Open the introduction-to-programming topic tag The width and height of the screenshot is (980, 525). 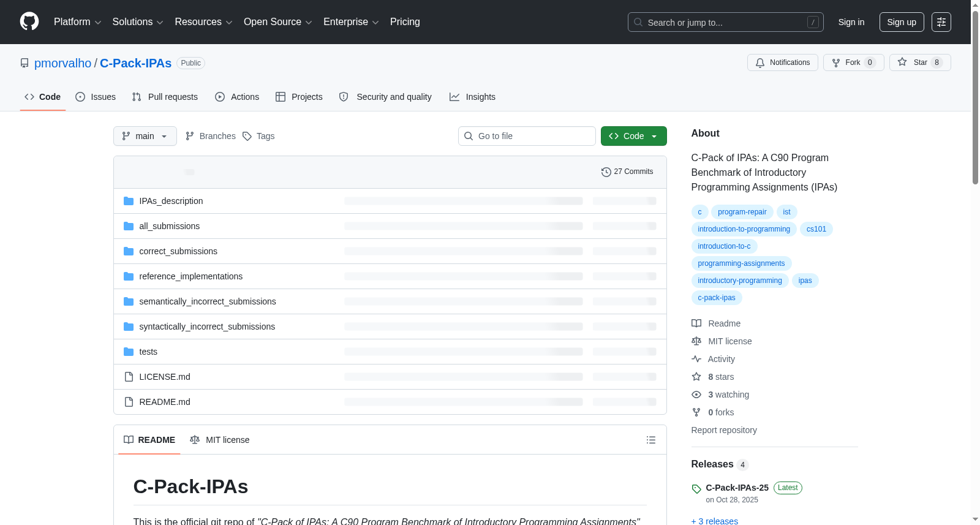(744, 229)
